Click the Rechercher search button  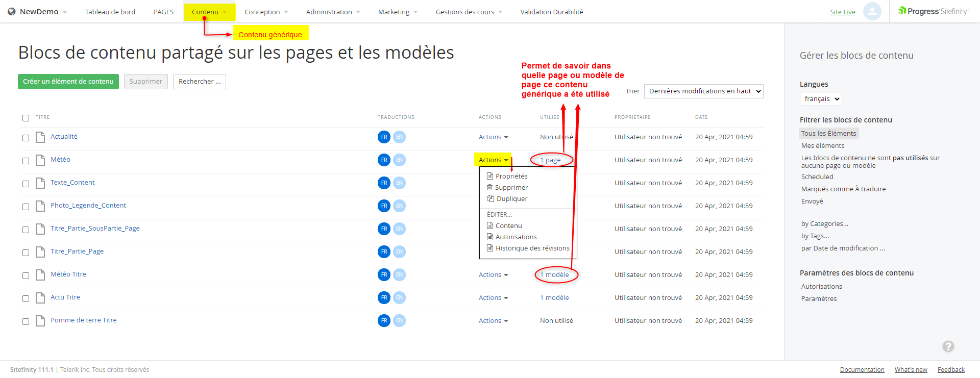coord(200,82)
